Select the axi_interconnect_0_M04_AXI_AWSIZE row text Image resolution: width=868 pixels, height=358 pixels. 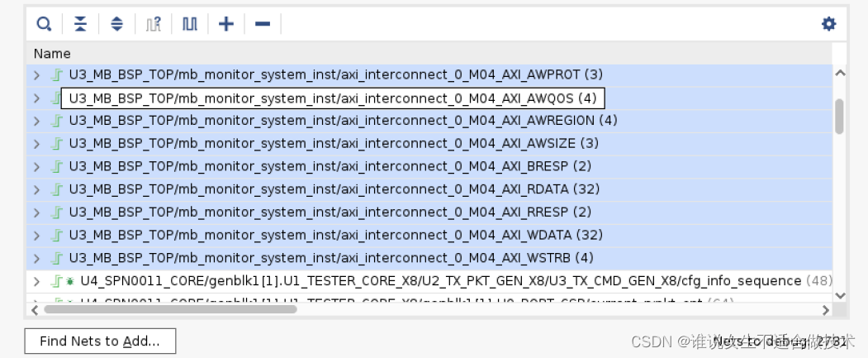point(334,144)
